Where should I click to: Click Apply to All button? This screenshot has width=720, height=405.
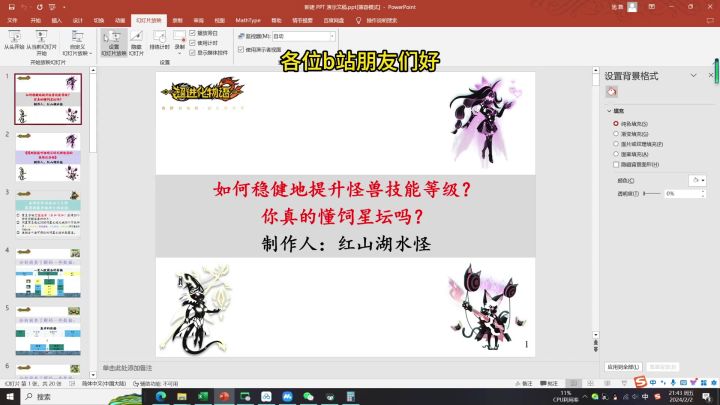623,367
